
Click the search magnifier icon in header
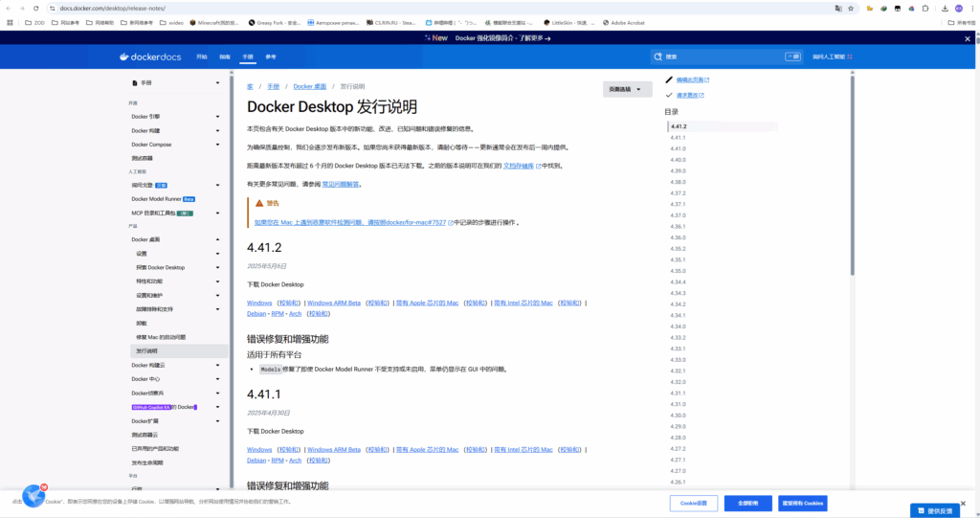(x=657, y=56)
